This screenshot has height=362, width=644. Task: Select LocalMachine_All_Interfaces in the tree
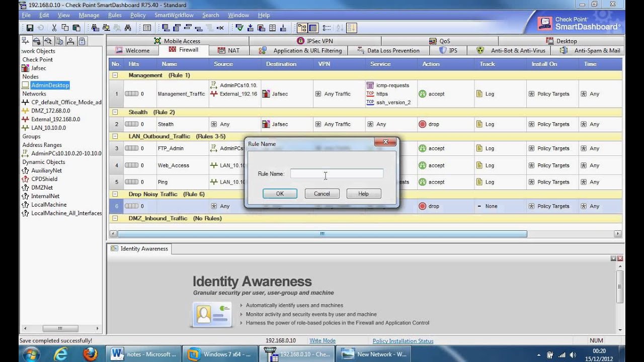tap(66, 213)
